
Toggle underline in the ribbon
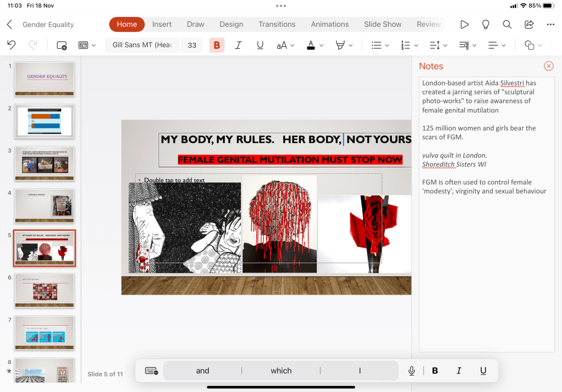tap(260, 46)
